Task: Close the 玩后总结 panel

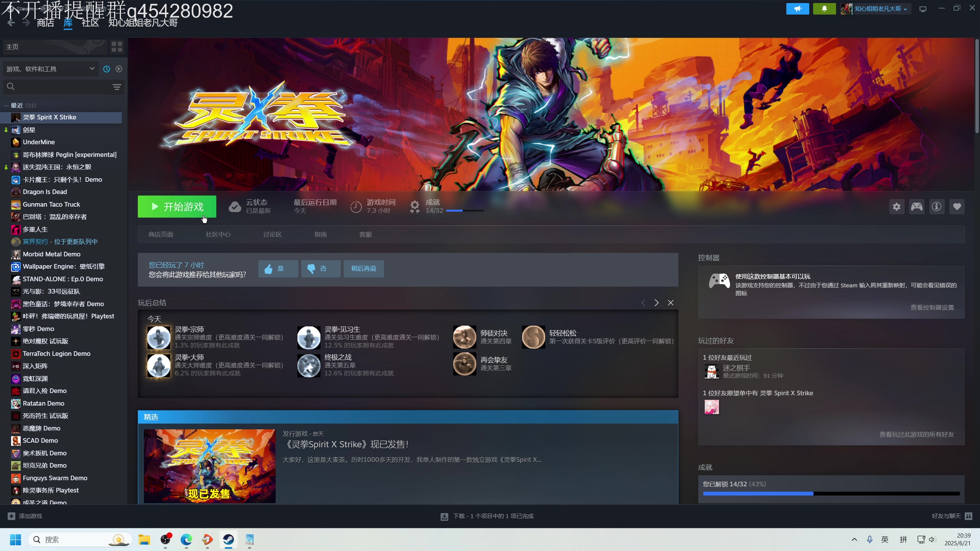Action: tap(671, 303)
